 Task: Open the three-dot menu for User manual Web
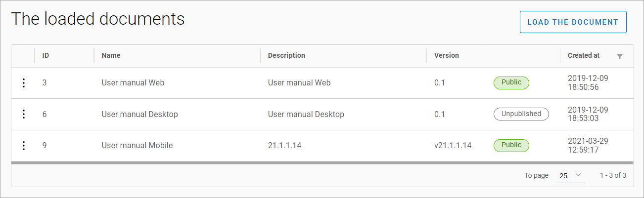click(x=23, y=83)
